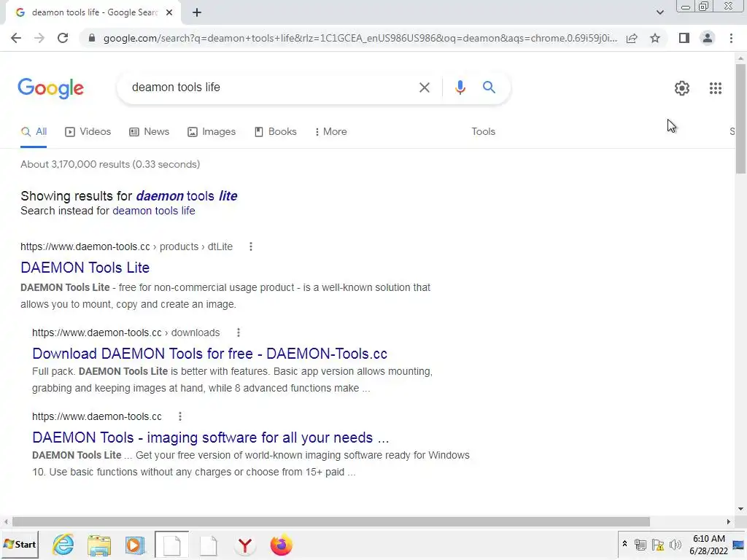Click the Google logo
747x560 pixels.
point(50,88)
